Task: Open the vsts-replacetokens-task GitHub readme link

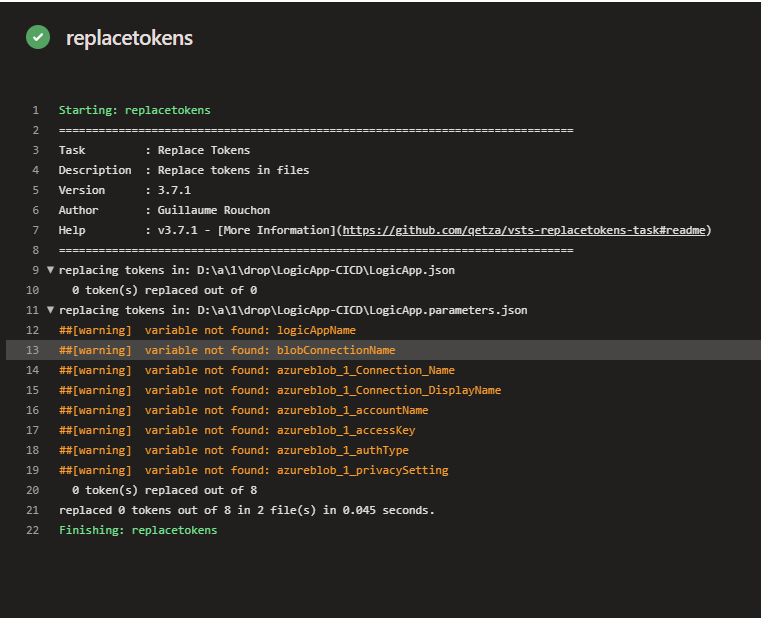Action: point(524,230)
